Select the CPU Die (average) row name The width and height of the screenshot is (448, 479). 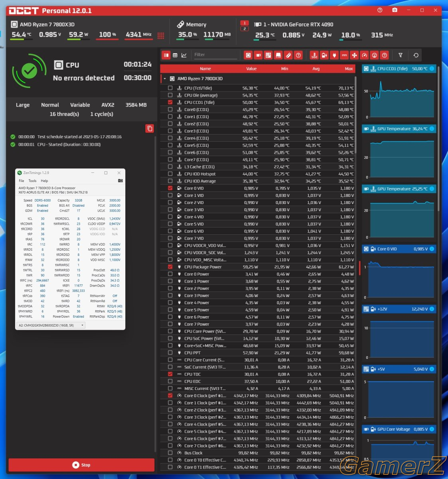(201, 95)
